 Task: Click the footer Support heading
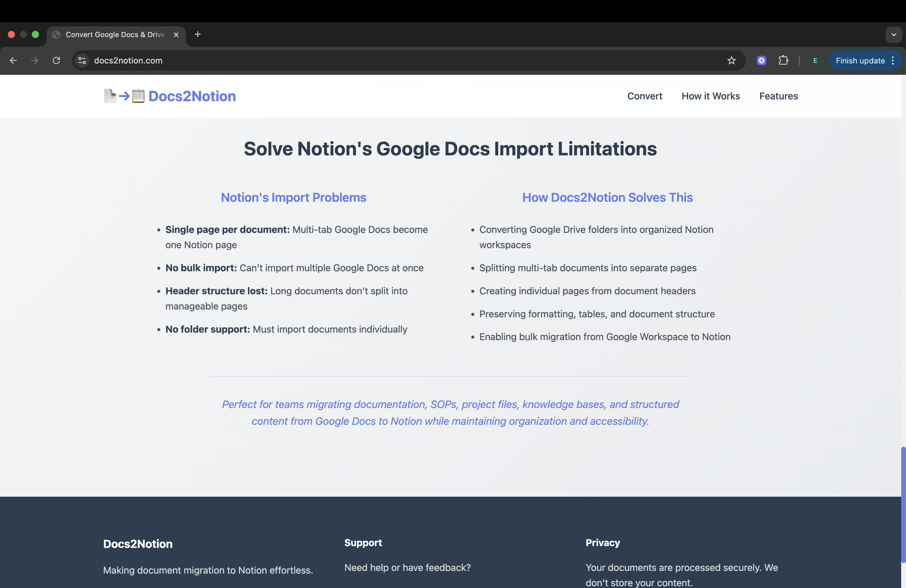363,543
